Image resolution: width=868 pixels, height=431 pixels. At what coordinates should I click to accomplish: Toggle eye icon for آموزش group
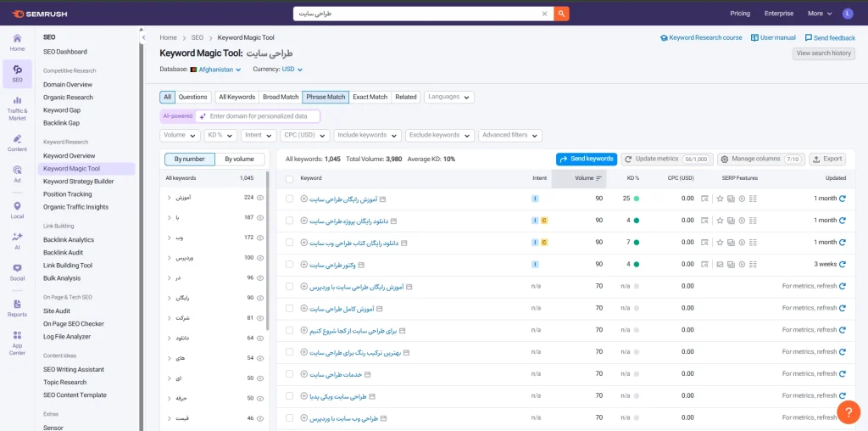tap(259, 197)
